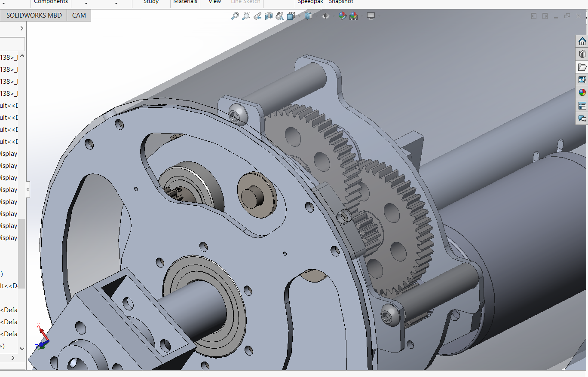Expand the feature tree panel with chevron

point(21,28)
